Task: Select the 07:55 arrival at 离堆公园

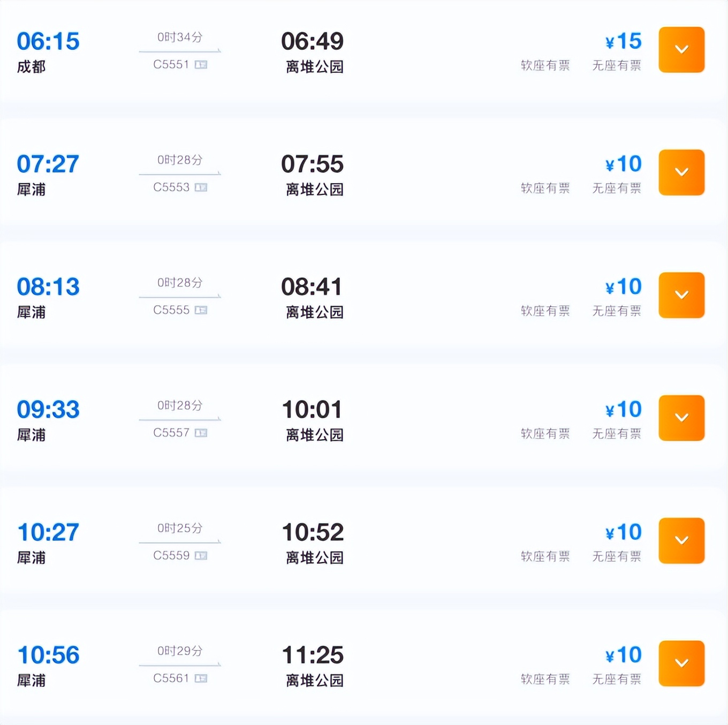Action: [x=312, y=164]
